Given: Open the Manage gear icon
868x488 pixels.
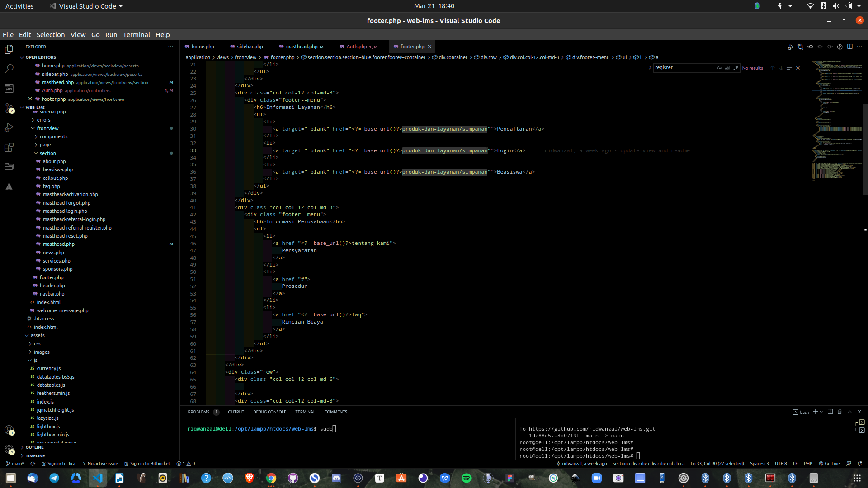Looking at the screenshot, I should click(9, 449).
